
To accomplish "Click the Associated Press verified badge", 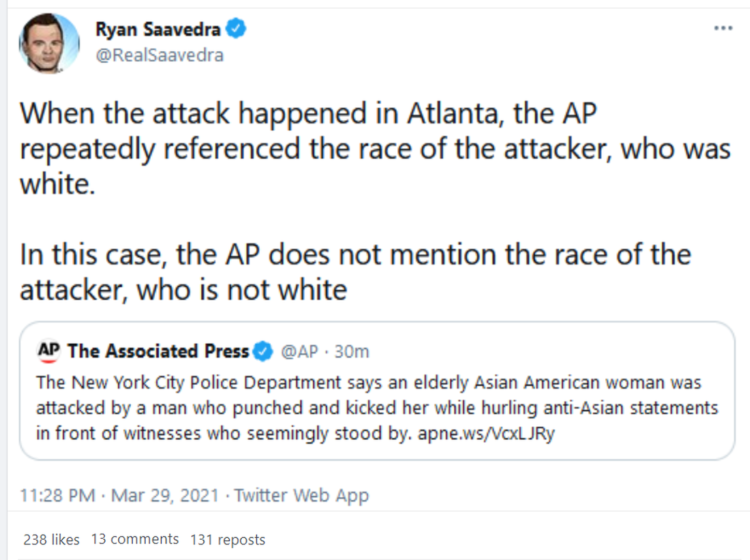I will (263, 352).
